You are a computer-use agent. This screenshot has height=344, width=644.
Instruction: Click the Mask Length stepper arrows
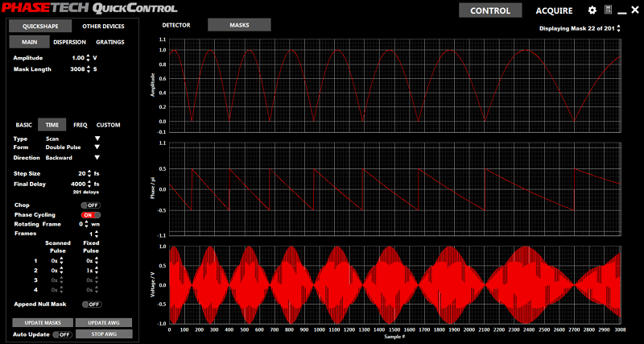tap(89, 69)
